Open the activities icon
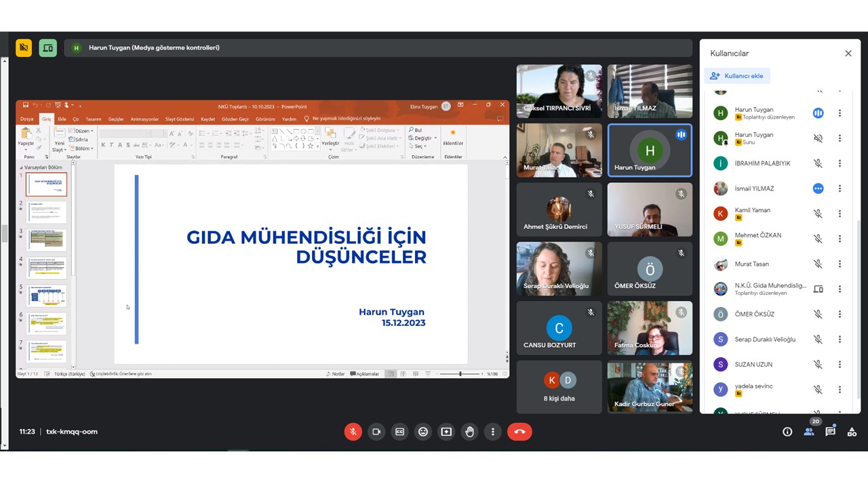 pyautogui.click(x=852, y=432)
